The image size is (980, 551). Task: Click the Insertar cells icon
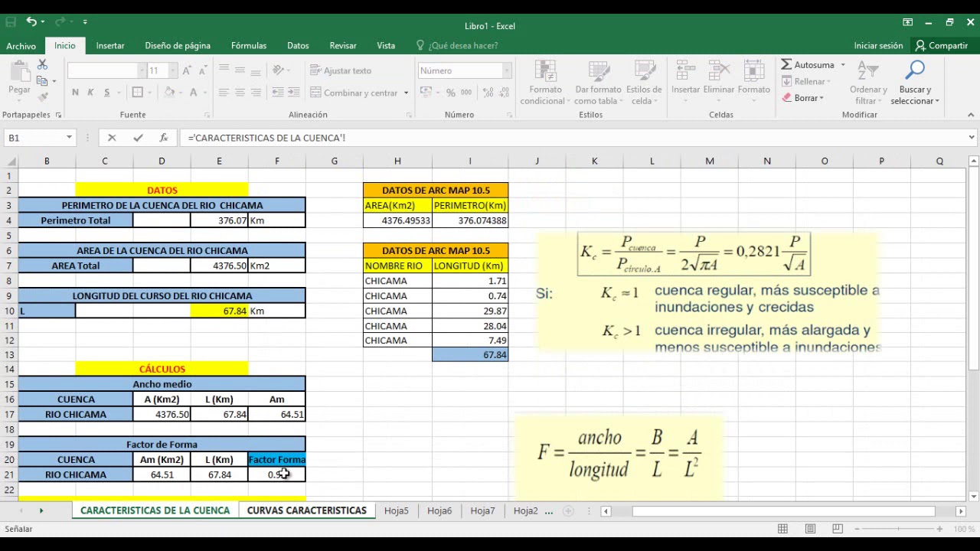(x=686, y=70)
